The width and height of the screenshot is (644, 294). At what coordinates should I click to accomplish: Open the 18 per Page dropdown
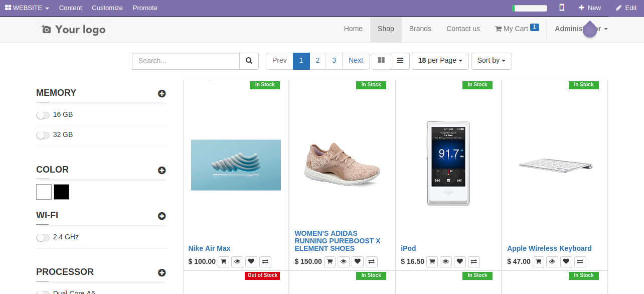tap(440, 61)
